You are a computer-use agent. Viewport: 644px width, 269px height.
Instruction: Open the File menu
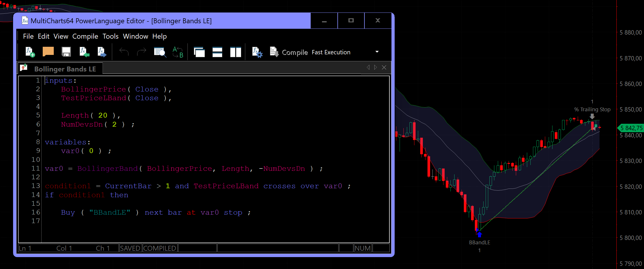[28, 36]
